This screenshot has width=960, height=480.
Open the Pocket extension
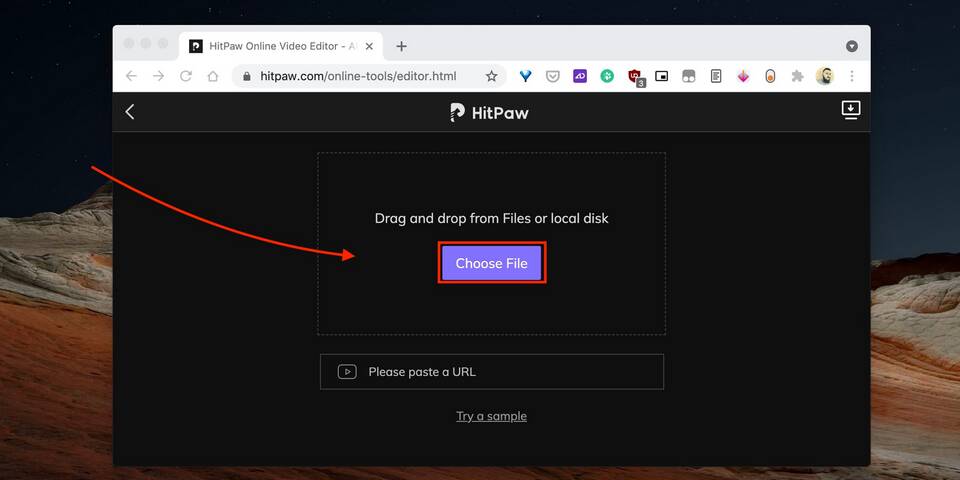pos(553,76)
